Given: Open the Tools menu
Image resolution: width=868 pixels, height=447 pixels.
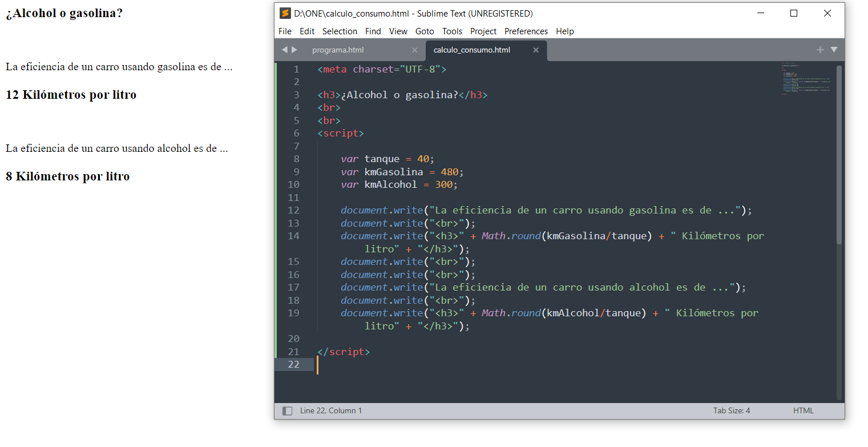Looking at the screenshot, I should pos(452,31).
